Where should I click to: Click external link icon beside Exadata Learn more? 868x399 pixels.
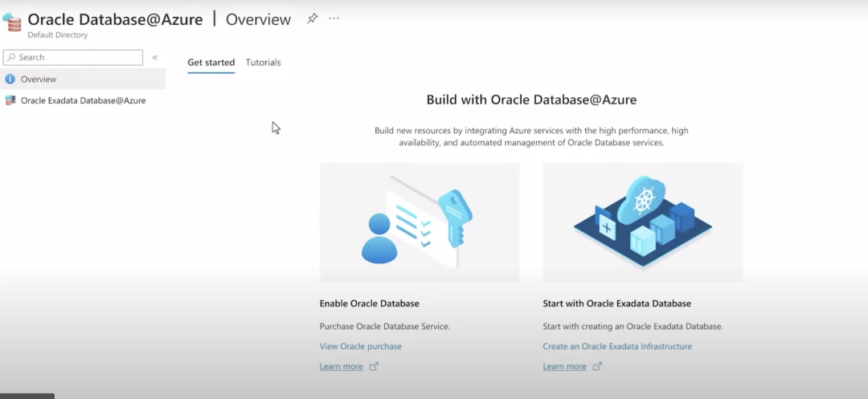[597, 366]
